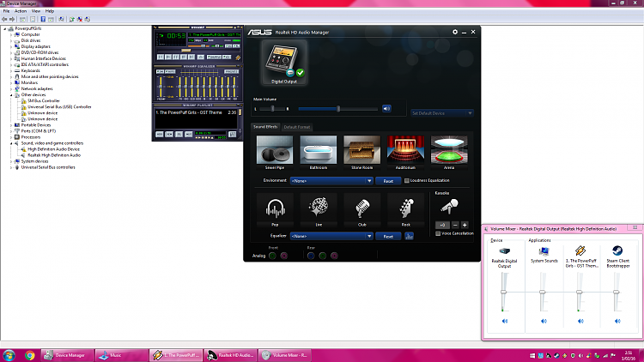Enable Loudness Equalization checkbox
This screenshot has width=644, height=362.
[x=407, y=181]
